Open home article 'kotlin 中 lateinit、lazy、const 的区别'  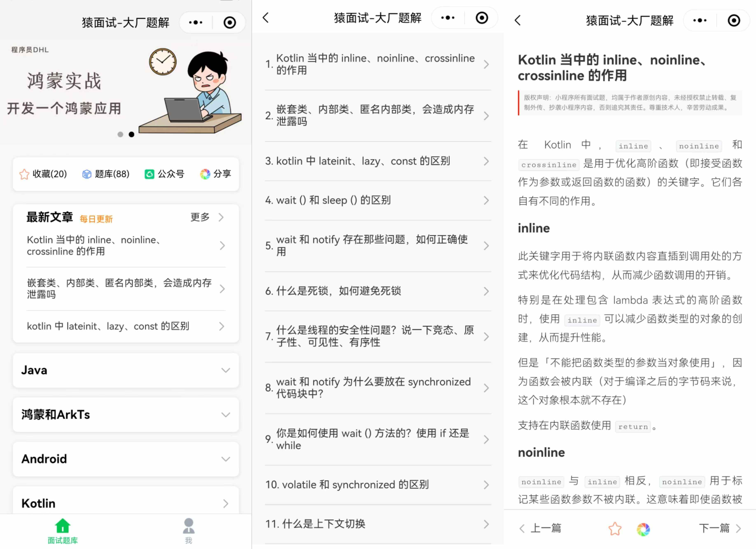click(126, 326)
